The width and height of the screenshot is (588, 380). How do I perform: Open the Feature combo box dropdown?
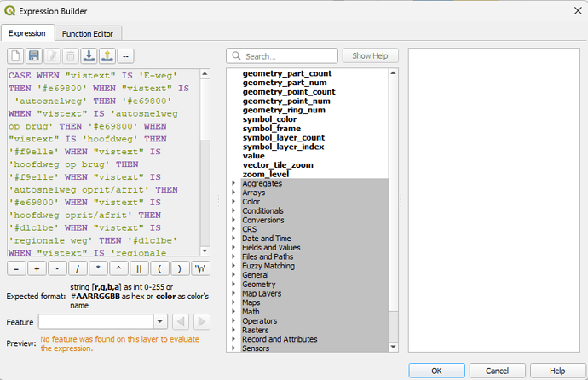(x=160, y=321)
